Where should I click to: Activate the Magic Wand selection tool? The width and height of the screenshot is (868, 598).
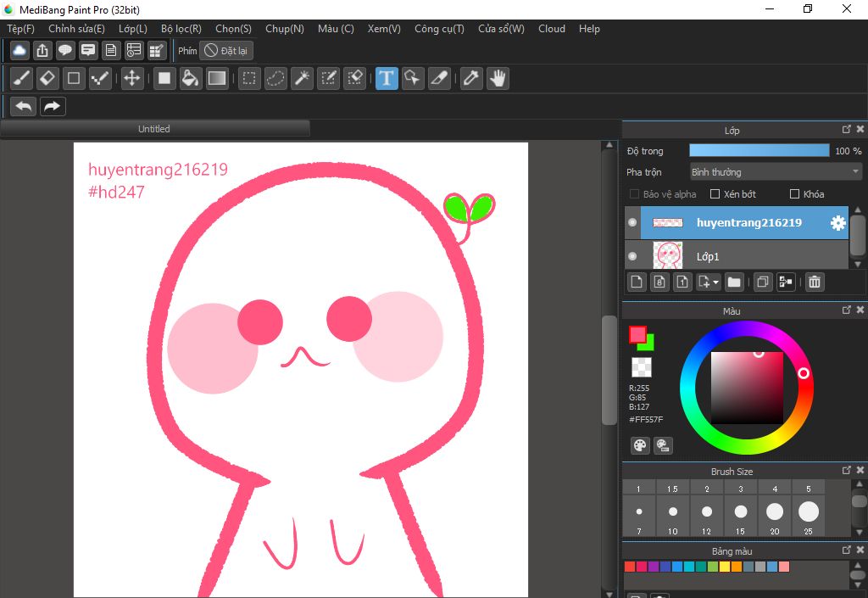pos(302,79)
